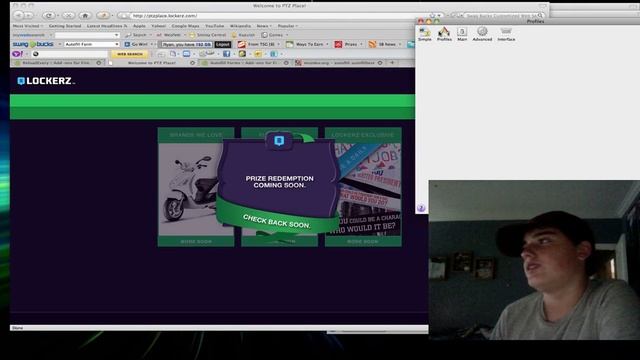
Task: Open the Games toolbar item
Action: point(273,35)
